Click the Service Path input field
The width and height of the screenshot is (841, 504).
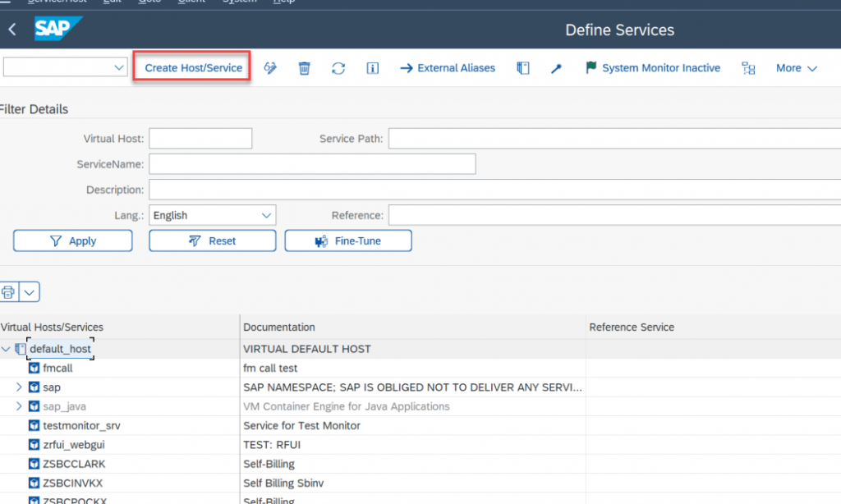click(614, 139)
